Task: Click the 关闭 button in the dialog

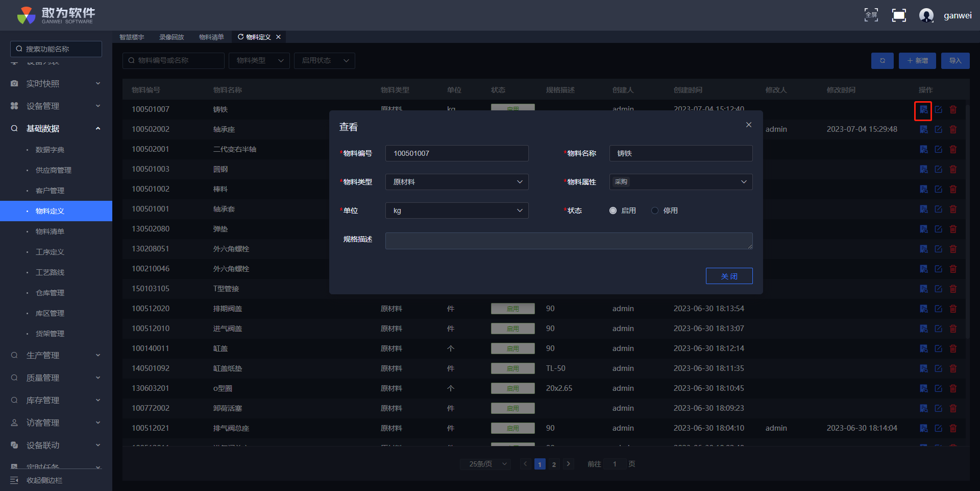Action: coord(729,276)
